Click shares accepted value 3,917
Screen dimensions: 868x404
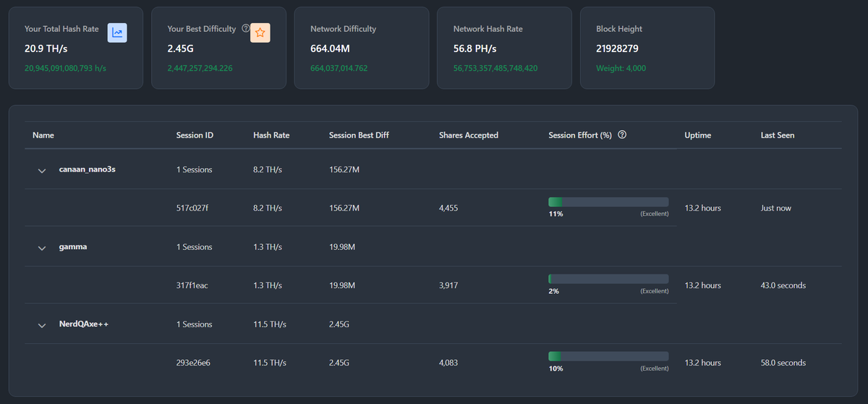point(448,286)
